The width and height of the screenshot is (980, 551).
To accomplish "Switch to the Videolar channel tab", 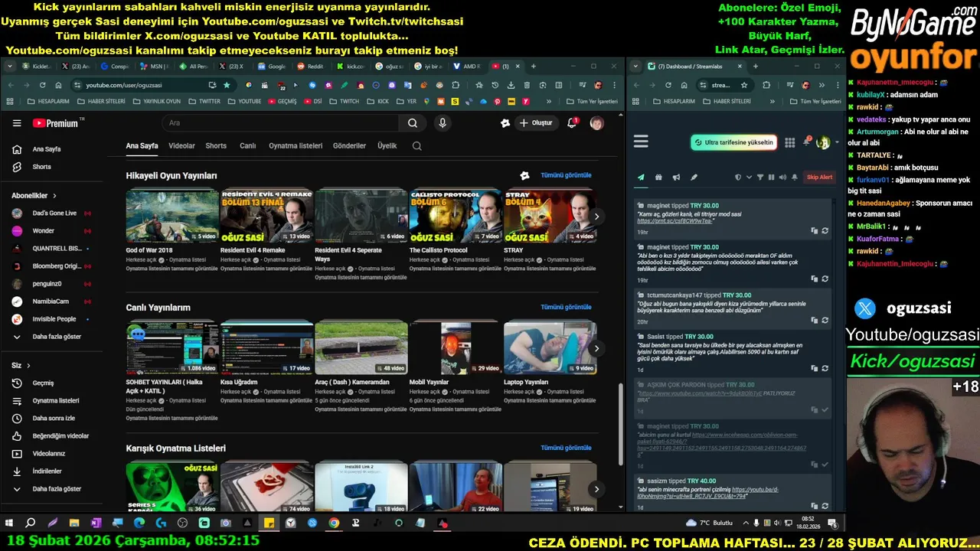I will pyautogui.click(x=181, y=145).
